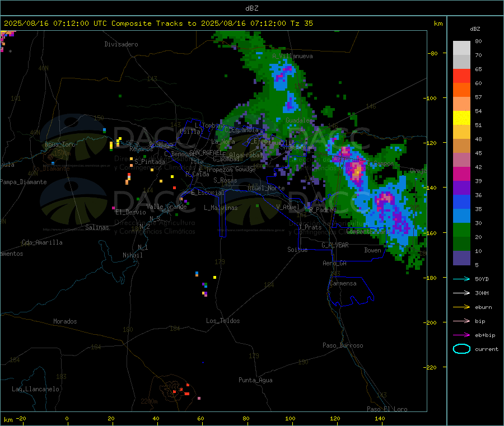Click the Salinas map label
This screenshot has height=426, width=504.
[x=97, y=227]
